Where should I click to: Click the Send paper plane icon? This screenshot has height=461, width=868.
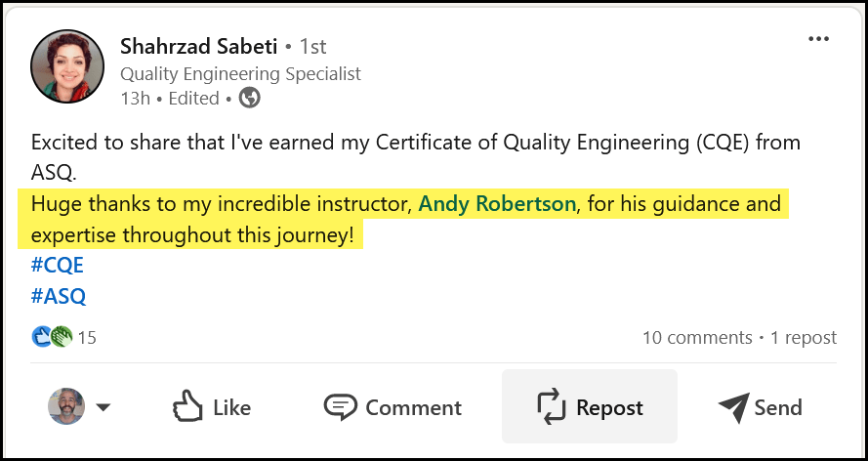tap(732, 406)
